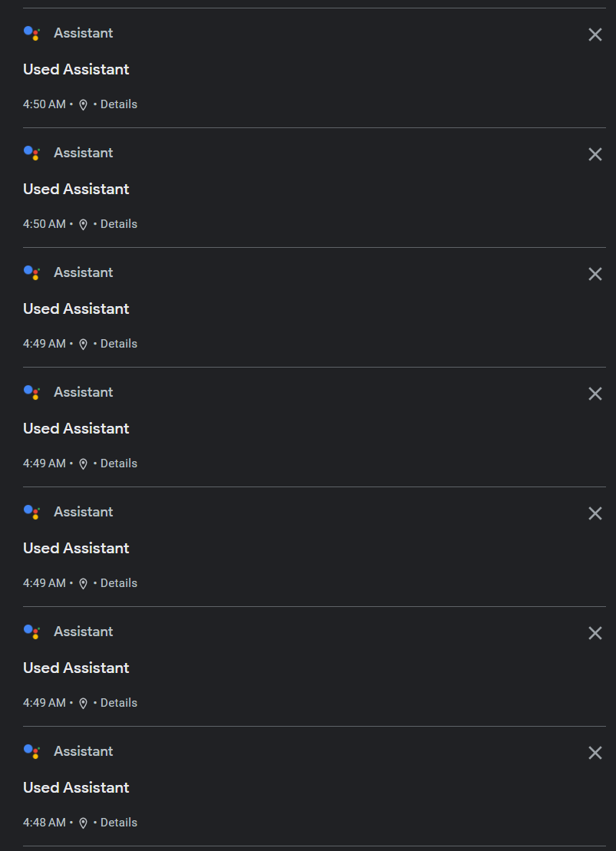Open the 4:48 AM 'Used Assistant' title

click(76, 787)
